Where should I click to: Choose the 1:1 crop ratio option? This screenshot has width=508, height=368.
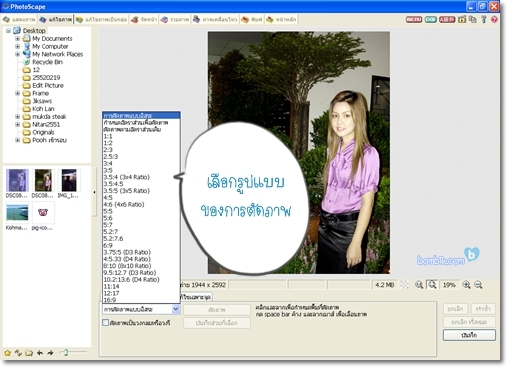(141, 136)
